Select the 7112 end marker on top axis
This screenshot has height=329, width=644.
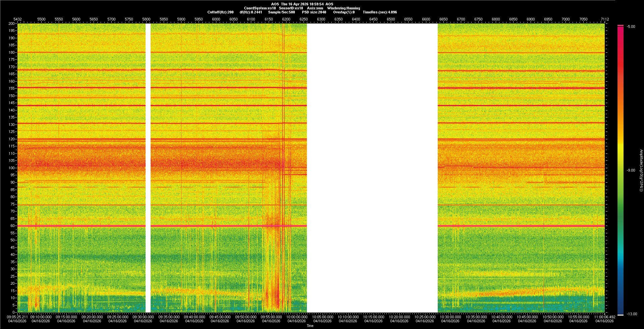click(604, 19)
